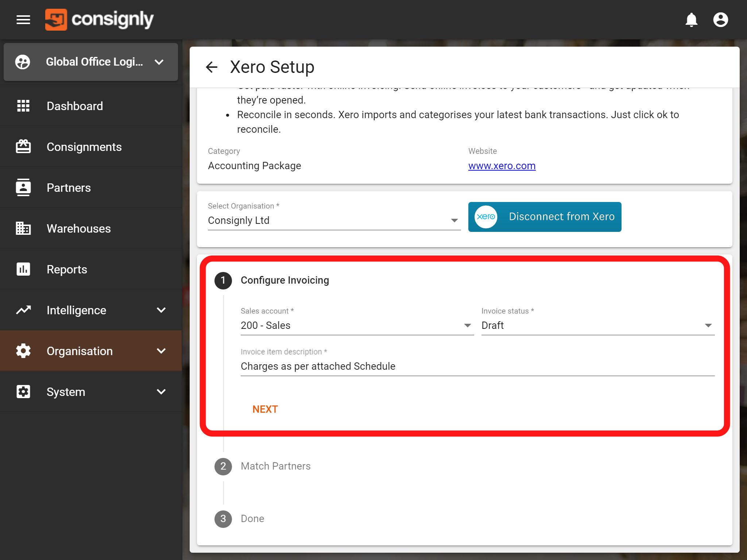Image resolution: width=747 pixels, height=560 pixels.
Task: Select the Organisation menu item
Action: 91,351
